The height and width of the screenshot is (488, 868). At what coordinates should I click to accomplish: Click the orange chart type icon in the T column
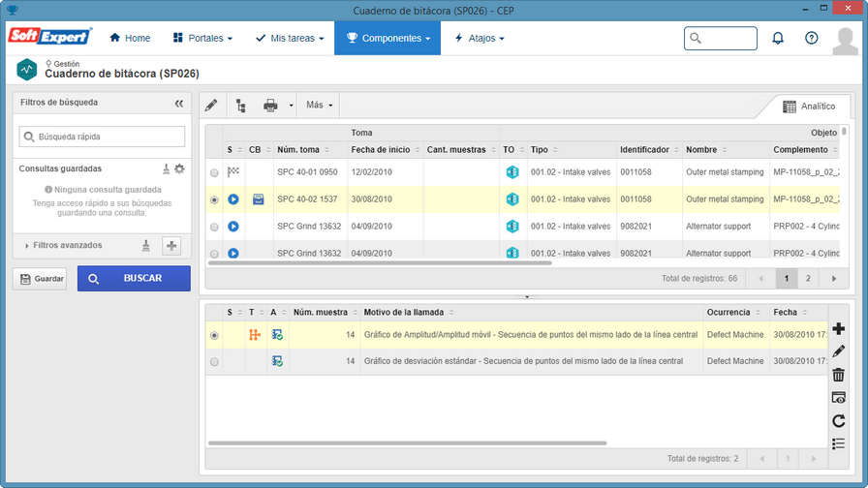pyautogui.click(x=255, y=335)
